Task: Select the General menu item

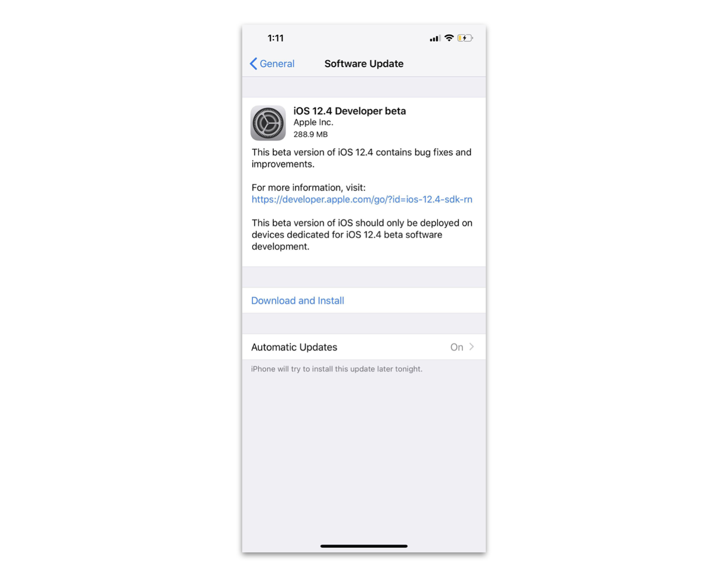Action: (x=274, y=63)
